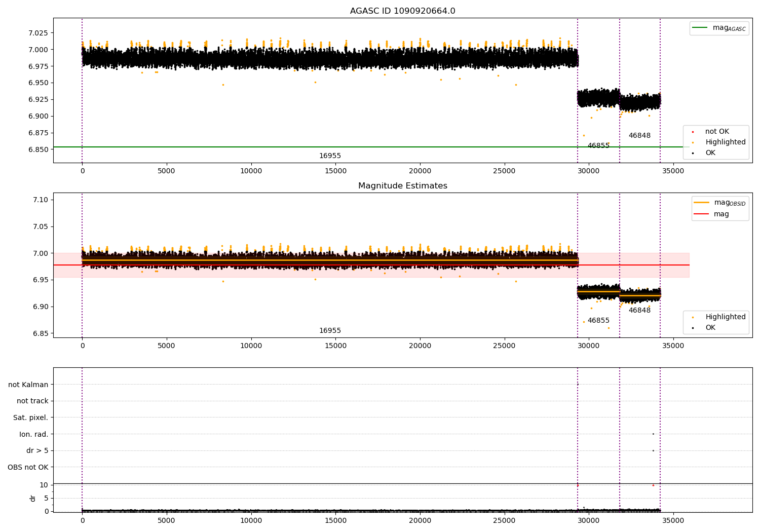Click the "not Kalman" row label

28,385
